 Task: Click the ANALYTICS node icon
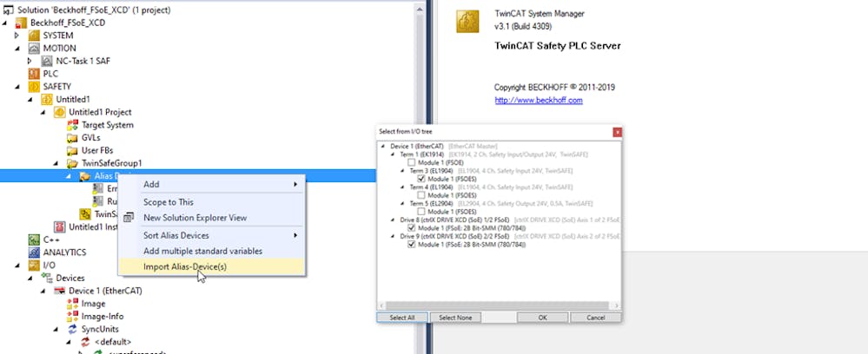click(34, 252)
